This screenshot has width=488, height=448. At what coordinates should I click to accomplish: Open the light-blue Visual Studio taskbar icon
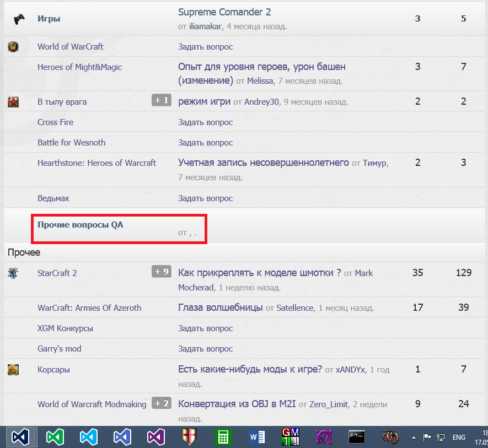[89, 437]
